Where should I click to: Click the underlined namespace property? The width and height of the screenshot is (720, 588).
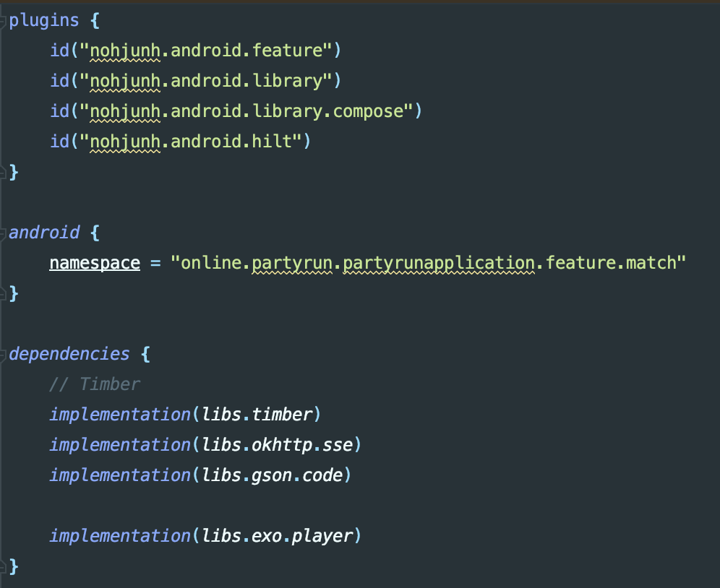pos(95,263)
